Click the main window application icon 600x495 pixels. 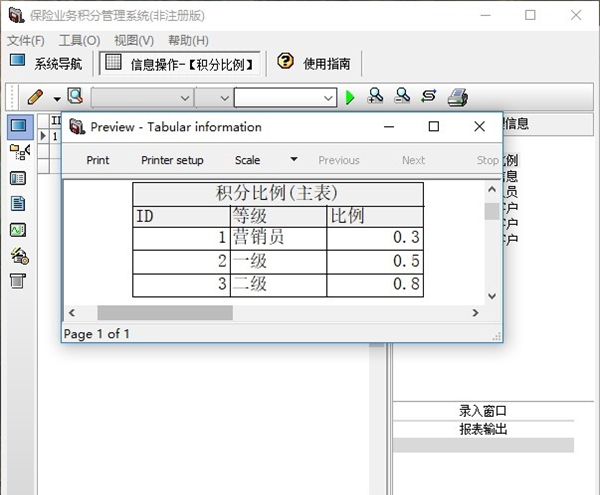pyautogui.click(x=16, y=15)
